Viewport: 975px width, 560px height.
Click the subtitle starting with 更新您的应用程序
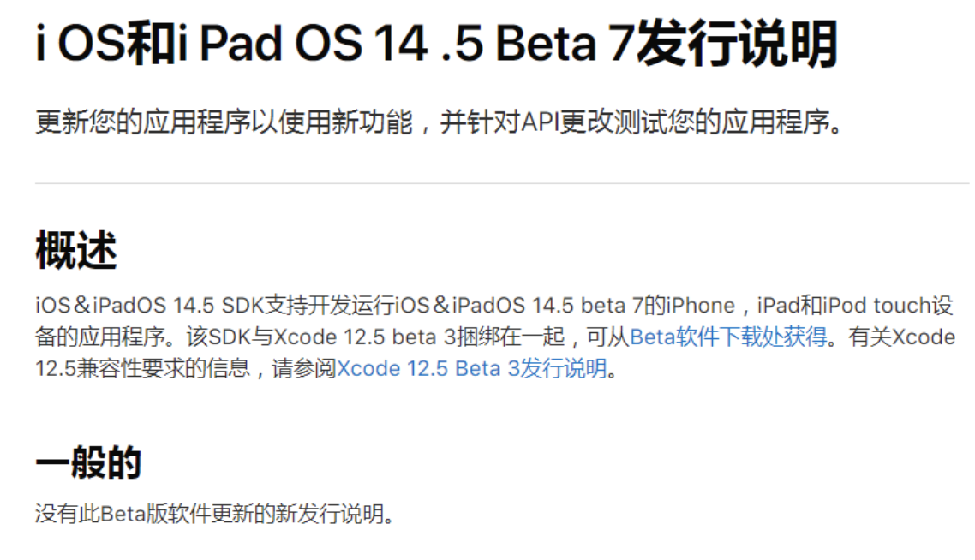tap(440, 122)
